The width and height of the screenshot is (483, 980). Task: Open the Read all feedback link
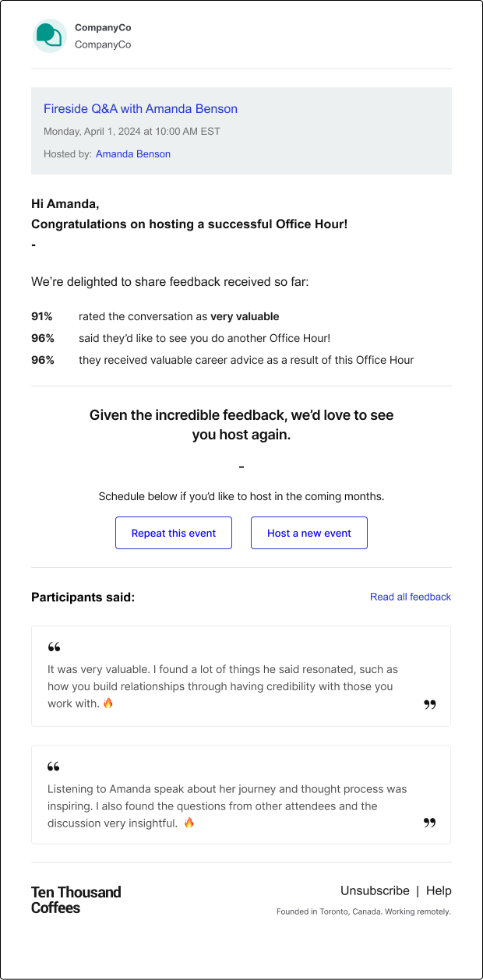click(x=411, y=597)
